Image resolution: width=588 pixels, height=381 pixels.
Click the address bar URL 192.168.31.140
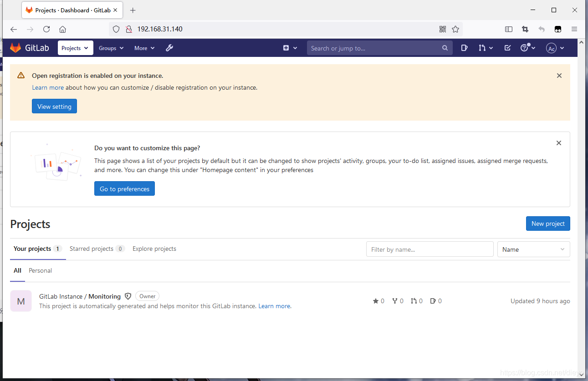point(160,29)
